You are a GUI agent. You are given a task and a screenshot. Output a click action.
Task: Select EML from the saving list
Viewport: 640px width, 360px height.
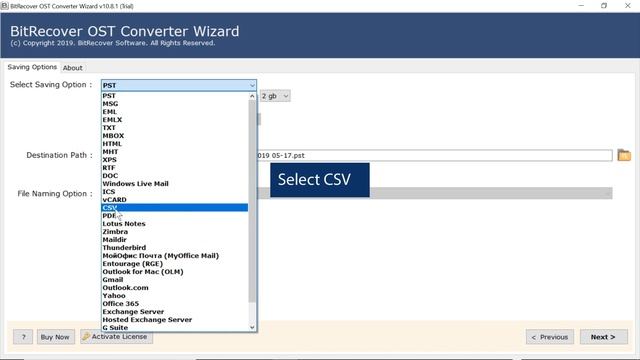(175, 112)
